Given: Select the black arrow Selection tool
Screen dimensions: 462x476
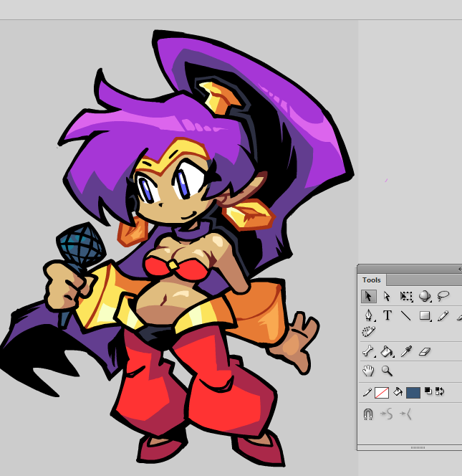Looking at the screenshot, I should 369,296.
